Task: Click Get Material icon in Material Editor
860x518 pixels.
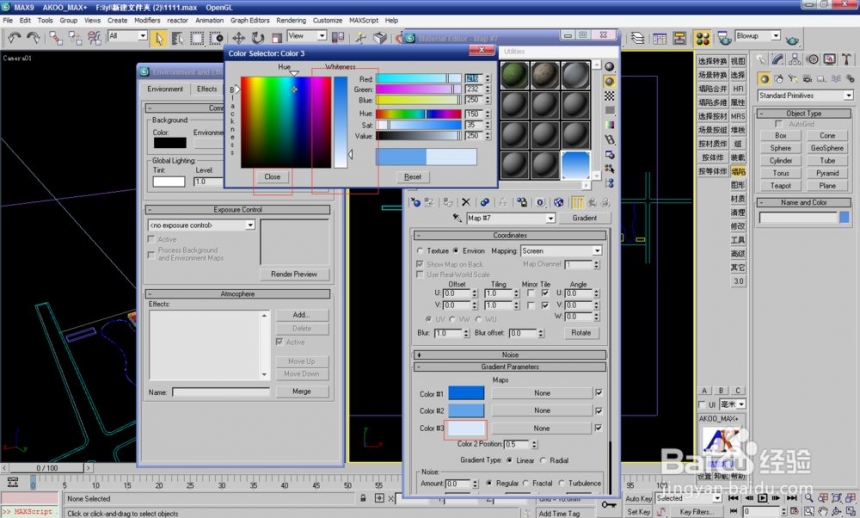Action: coord(416,202)
